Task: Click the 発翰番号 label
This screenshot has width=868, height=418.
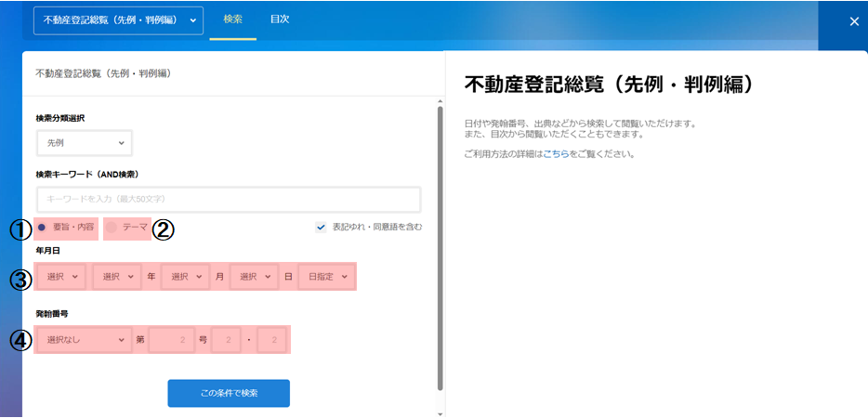Action: 52,314
